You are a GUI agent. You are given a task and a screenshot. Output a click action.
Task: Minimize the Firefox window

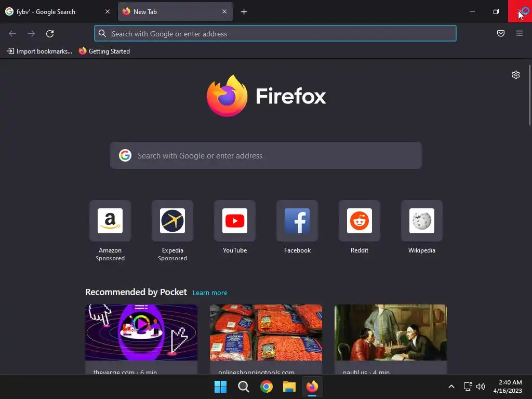coord(472,11)
